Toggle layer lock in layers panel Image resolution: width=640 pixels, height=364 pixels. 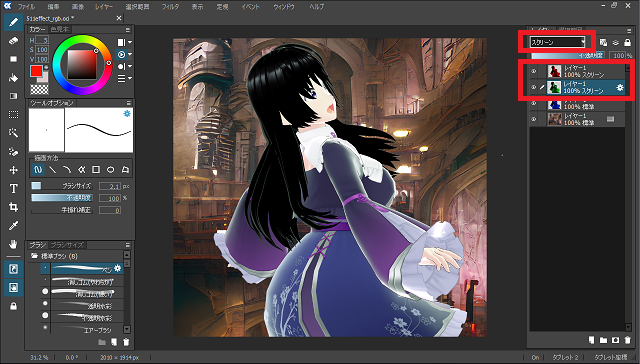pos(627,42)
